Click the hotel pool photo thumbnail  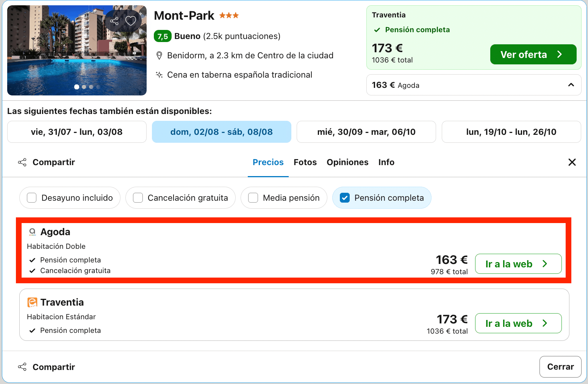click(x=77, y=50)
